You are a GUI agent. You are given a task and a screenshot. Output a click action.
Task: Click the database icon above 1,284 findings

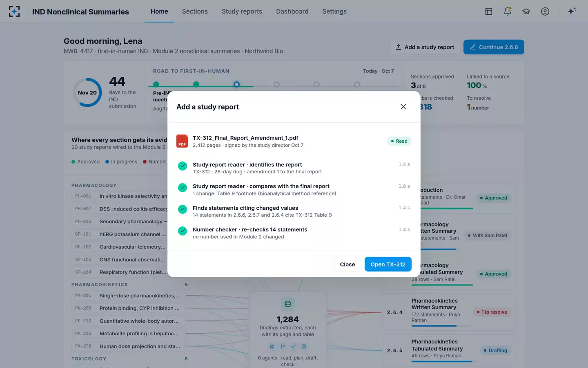[x=288, y=304]
